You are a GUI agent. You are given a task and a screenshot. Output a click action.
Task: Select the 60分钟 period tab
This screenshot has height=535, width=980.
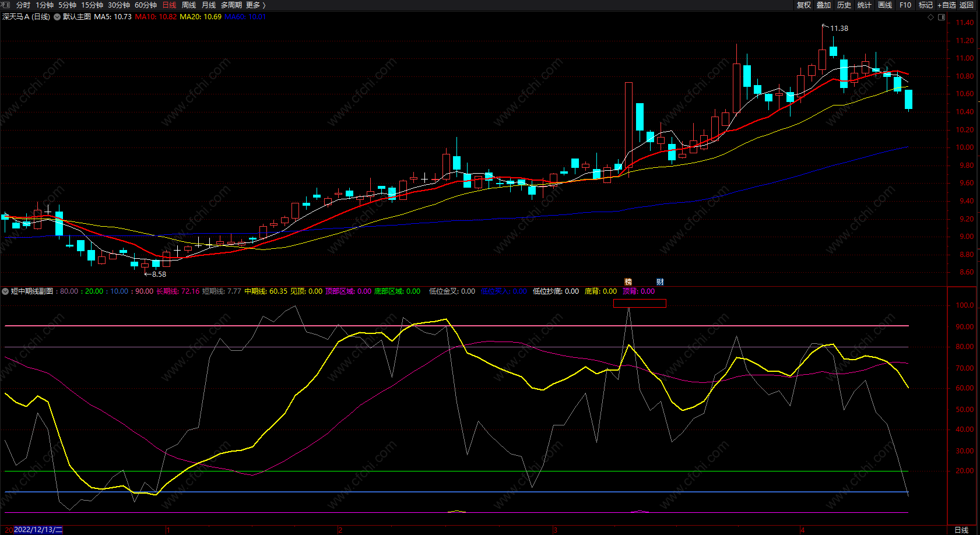(x=146, y=5)
